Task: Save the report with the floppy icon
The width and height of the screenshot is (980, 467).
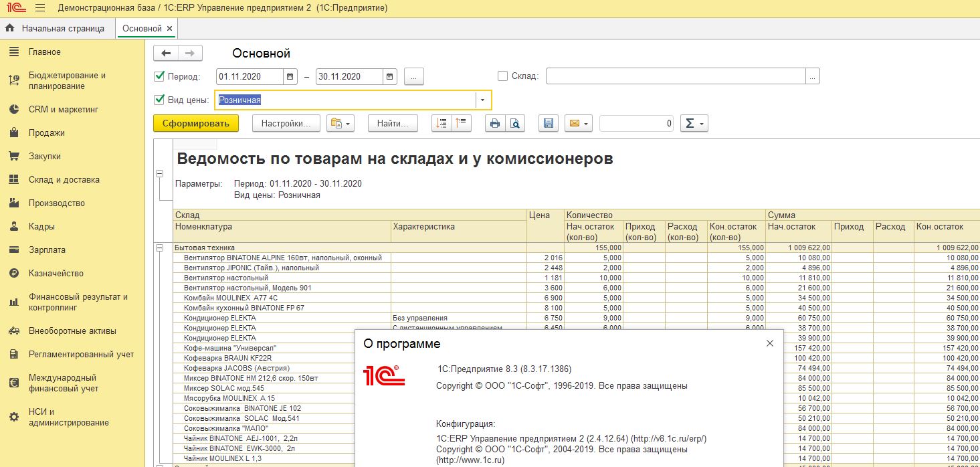Action: point(549,123)
